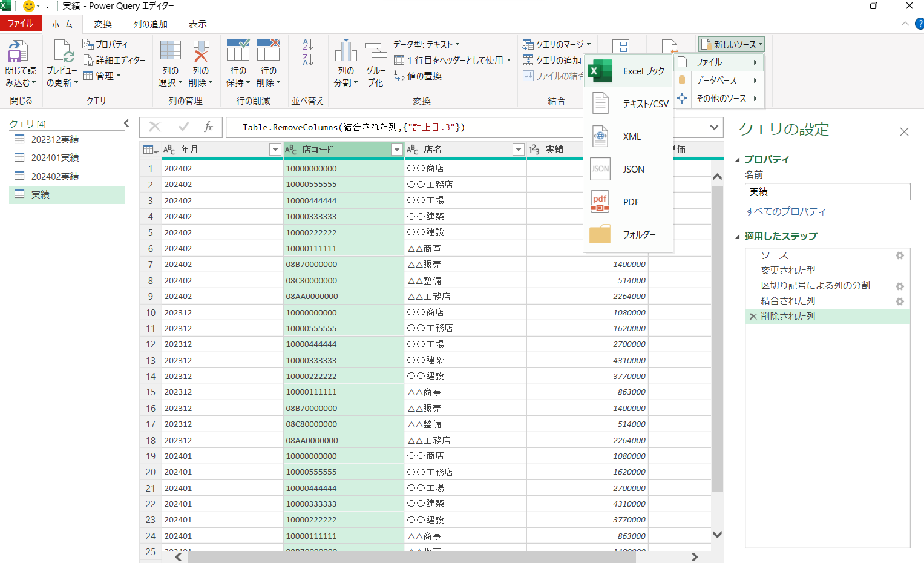Open the New Source (新しいソース) dropdown
The image size is (924, 563).
pyautogui.click(x=732, y=44)
